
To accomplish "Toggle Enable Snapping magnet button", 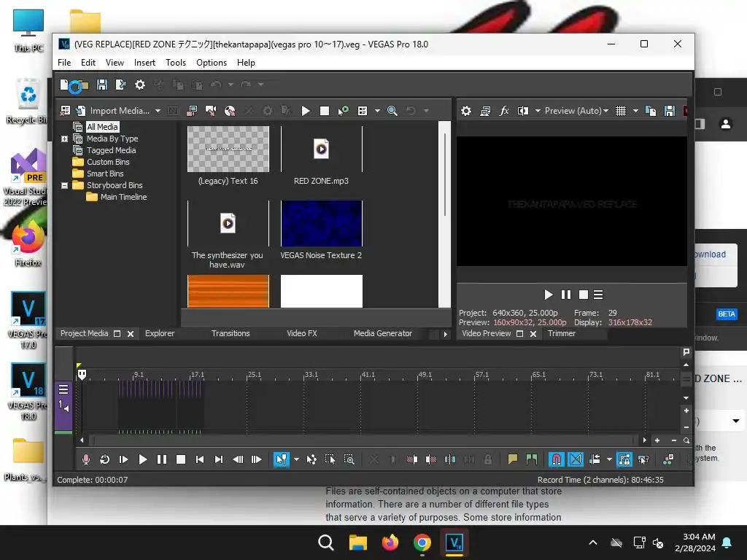I will [556, 459].
